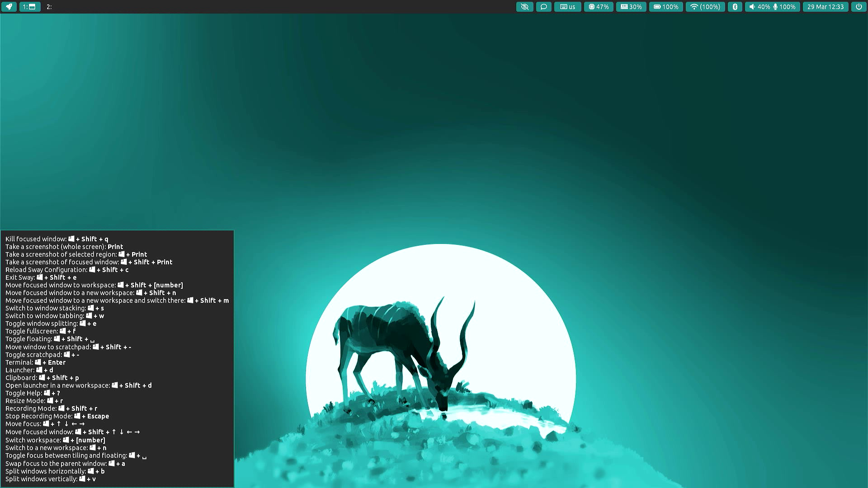
Task: Click the keyboard layout 'us' indicator
Action: tap(567, 7)
